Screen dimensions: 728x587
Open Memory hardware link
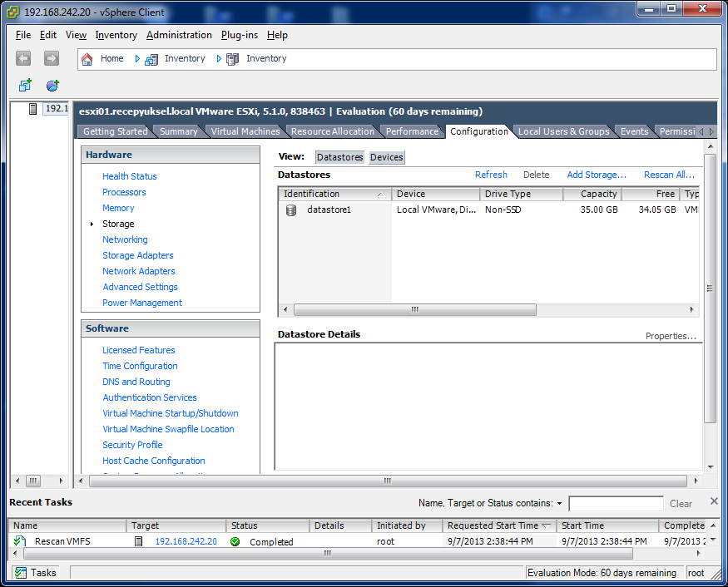(118, 208)
